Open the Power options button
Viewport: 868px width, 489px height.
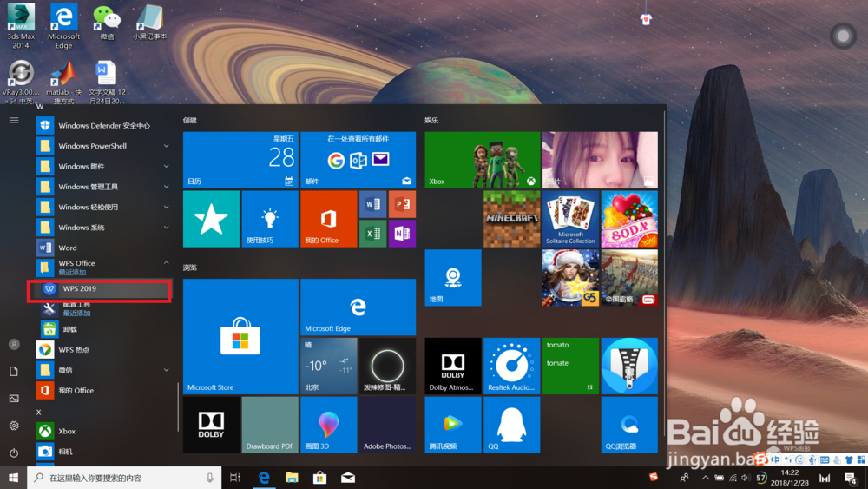(x=14, y=453)
